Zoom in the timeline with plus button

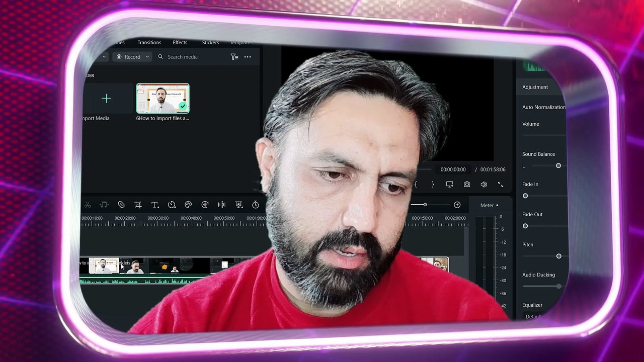click(457, 205)
